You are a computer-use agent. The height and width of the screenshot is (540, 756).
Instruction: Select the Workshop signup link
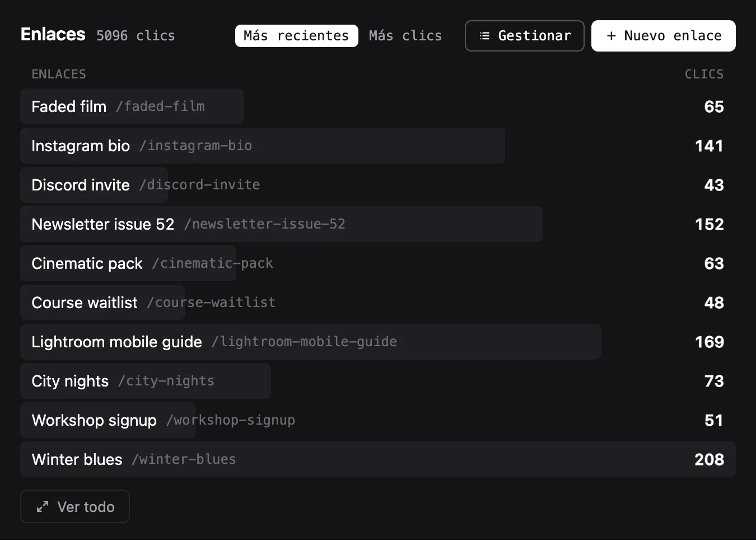377,420
